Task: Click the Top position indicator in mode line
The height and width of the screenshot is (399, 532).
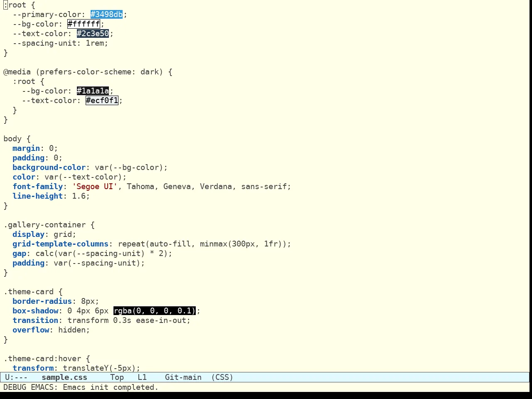Action: [x=117, y=377]
